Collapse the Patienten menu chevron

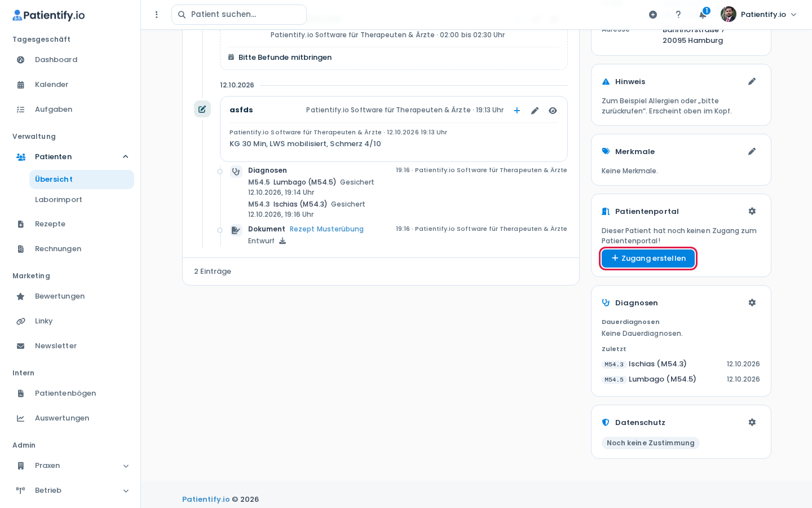pyautogui.click(x=126, y=157)
